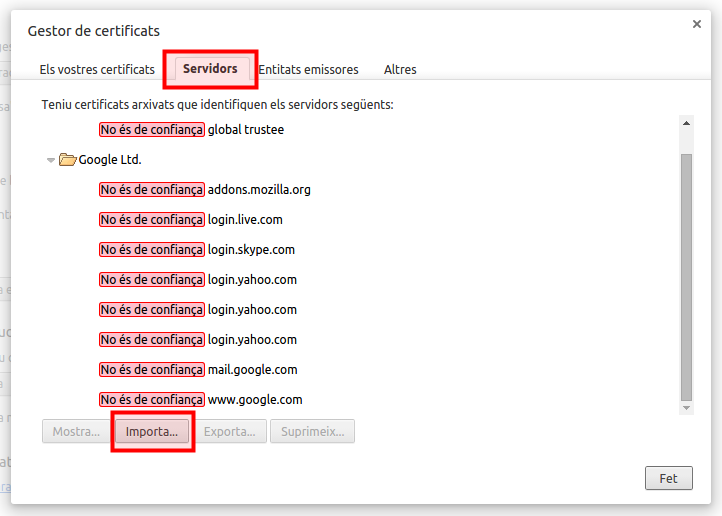Click the Importa... button

tap(152, 432)
